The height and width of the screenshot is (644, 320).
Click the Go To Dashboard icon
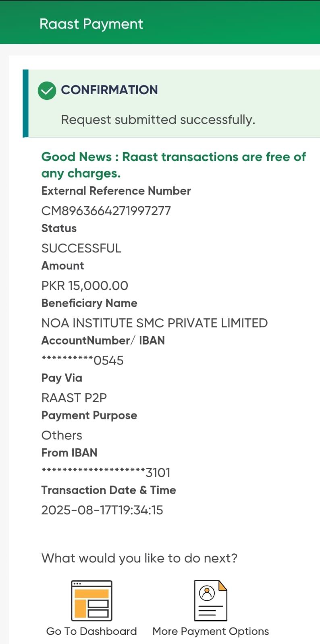point(91,600)
